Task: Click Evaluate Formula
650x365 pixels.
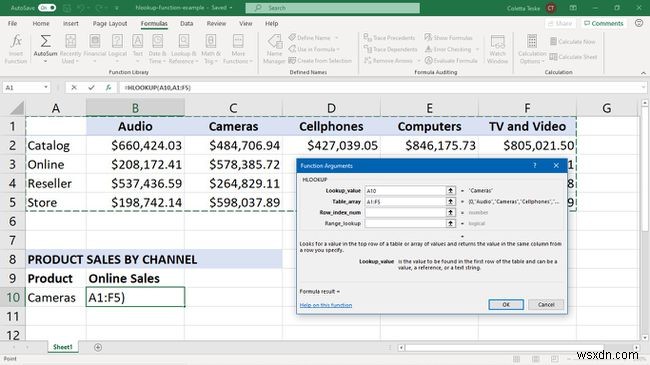Action: [x=451, y=61]
